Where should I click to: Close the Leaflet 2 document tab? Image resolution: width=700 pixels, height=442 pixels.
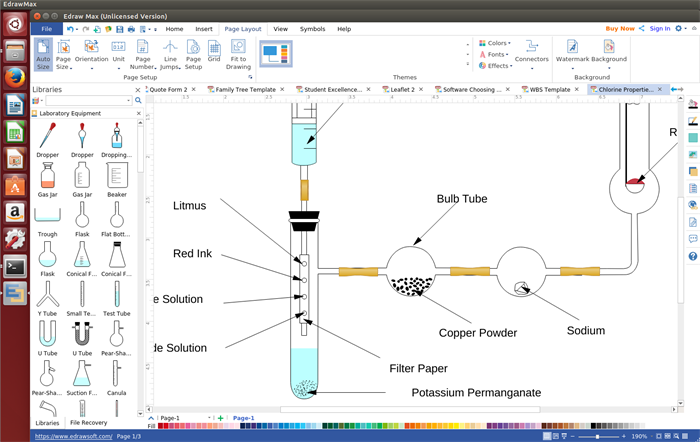[424, 89]
